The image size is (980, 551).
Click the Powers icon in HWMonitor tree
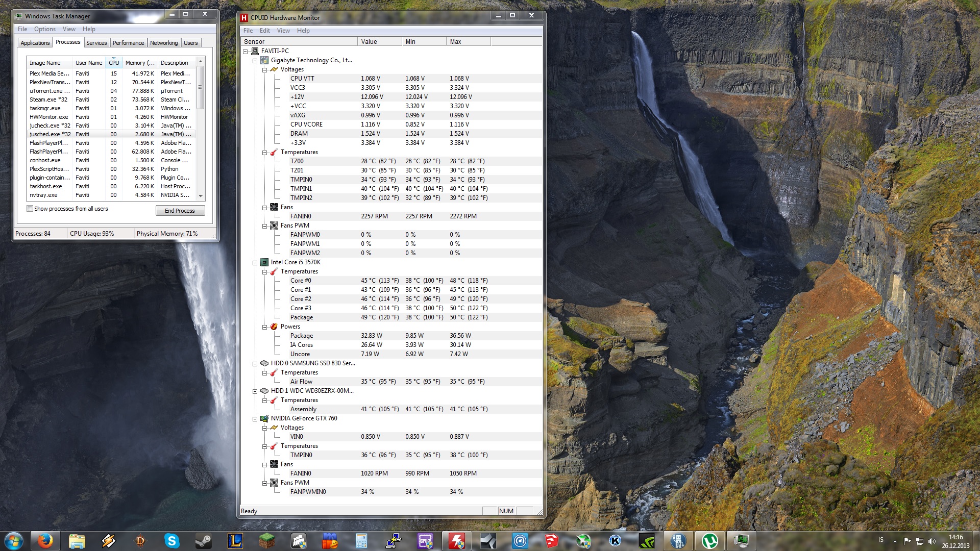point(274,327)
